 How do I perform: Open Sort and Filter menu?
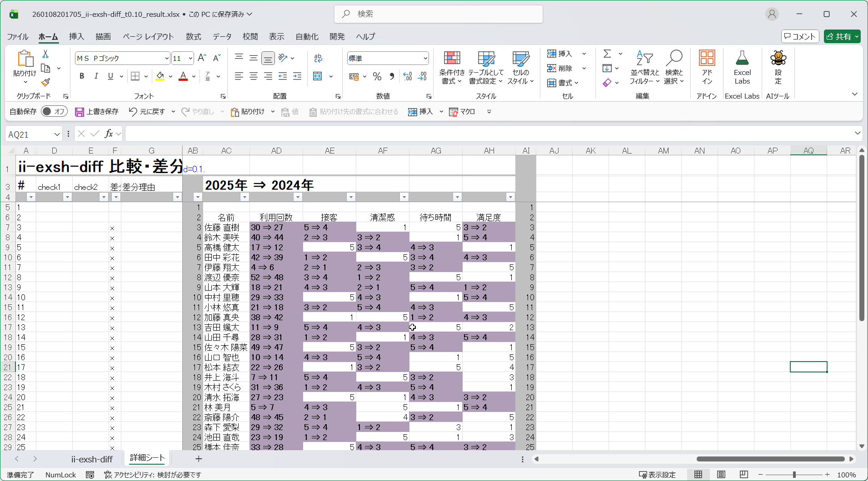click(x=644, y=67)
